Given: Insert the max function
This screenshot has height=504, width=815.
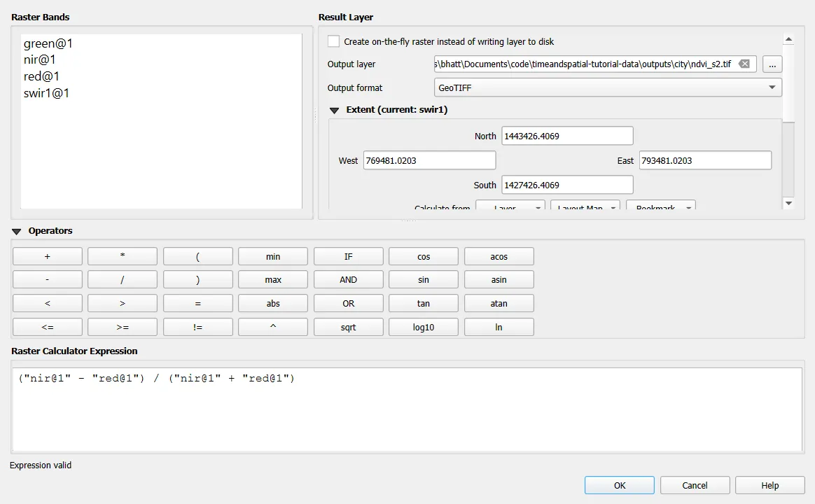Looking at the screenshot, I should pyautogui.click(x=273, y=279).
